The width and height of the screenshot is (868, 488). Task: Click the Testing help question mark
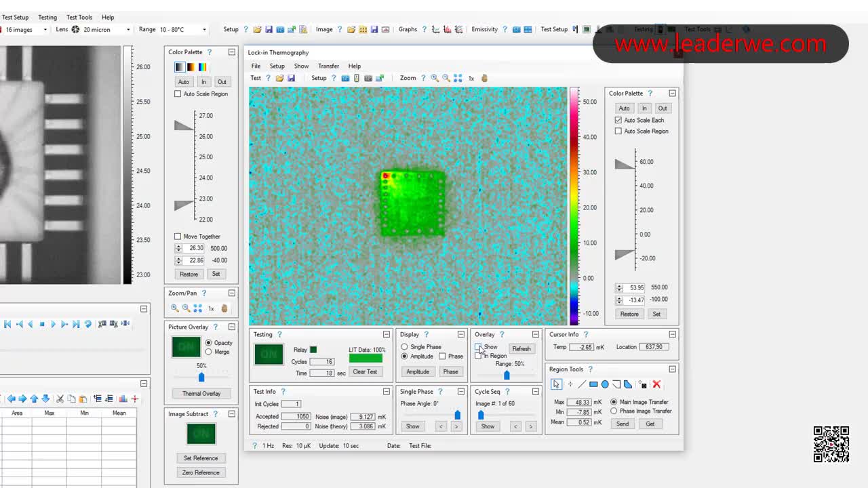279,334
